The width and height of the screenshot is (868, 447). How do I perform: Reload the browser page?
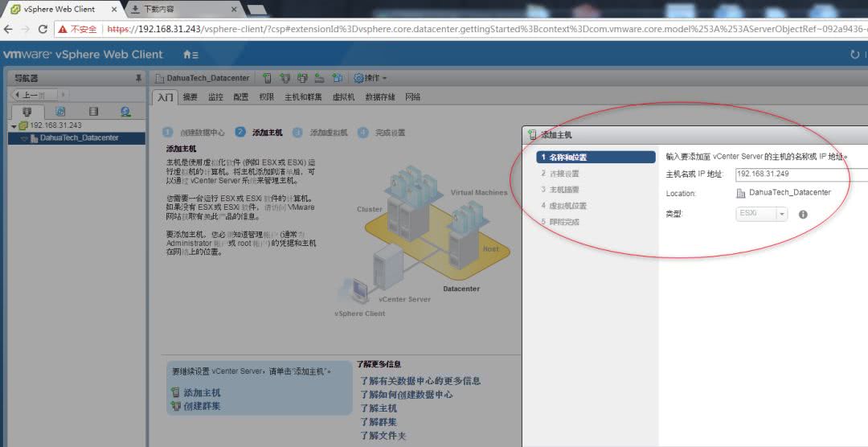(43, 29)
